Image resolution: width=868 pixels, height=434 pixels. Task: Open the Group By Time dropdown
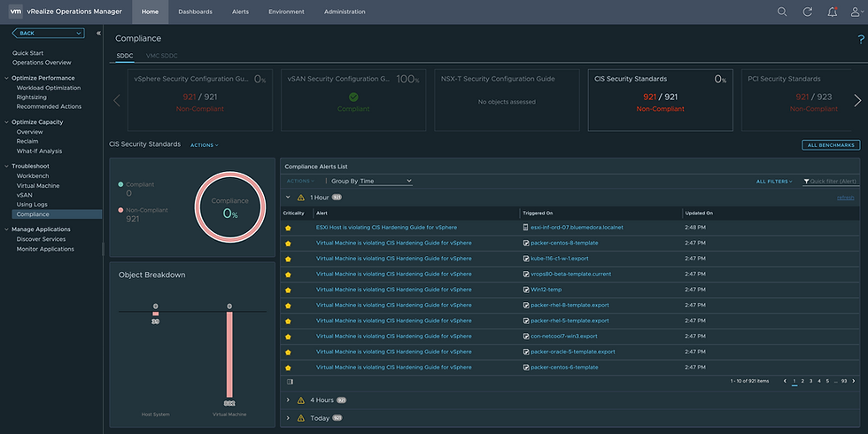click(x=386, y=181)
